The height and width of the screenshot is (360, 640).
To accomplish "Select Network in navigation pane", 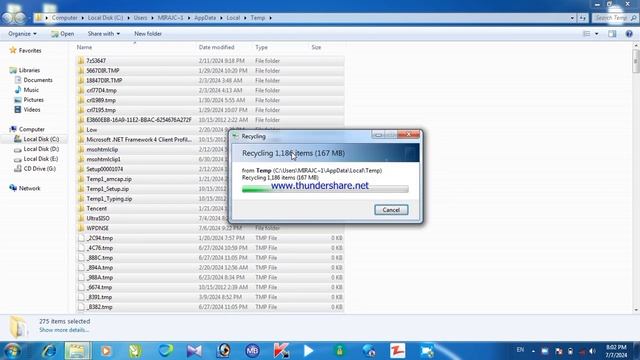I will tap(29, 188).
